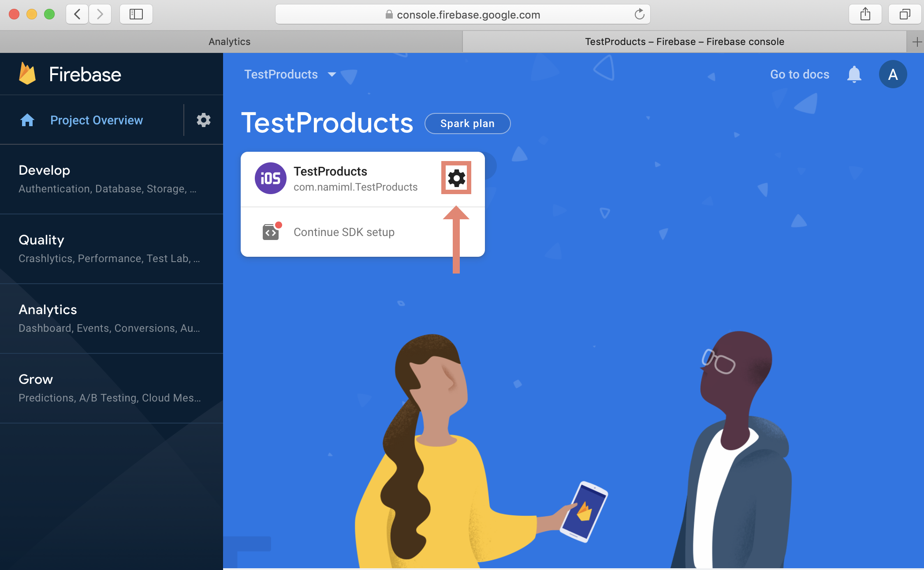Switch to the Analytics browser tab

tap(229, 41)
